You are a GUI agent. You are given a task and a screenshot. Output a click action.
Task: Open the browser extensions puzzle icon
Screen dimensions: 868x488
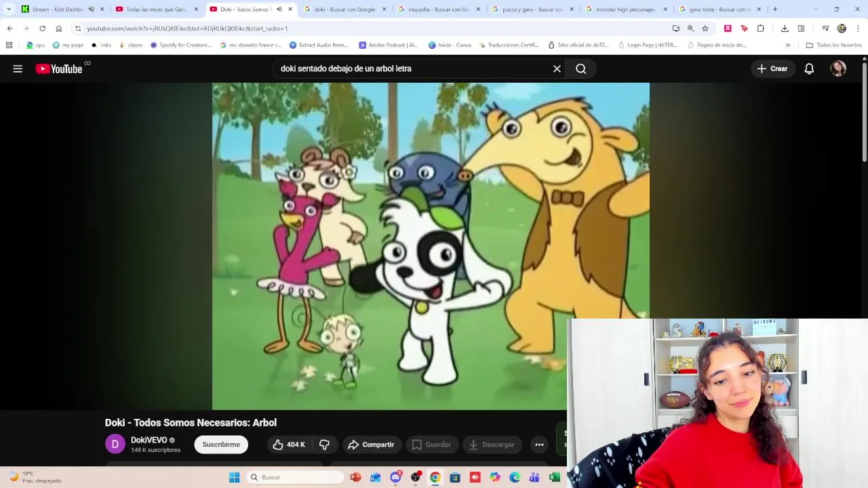pyautogui.click(x=760, y=28)
